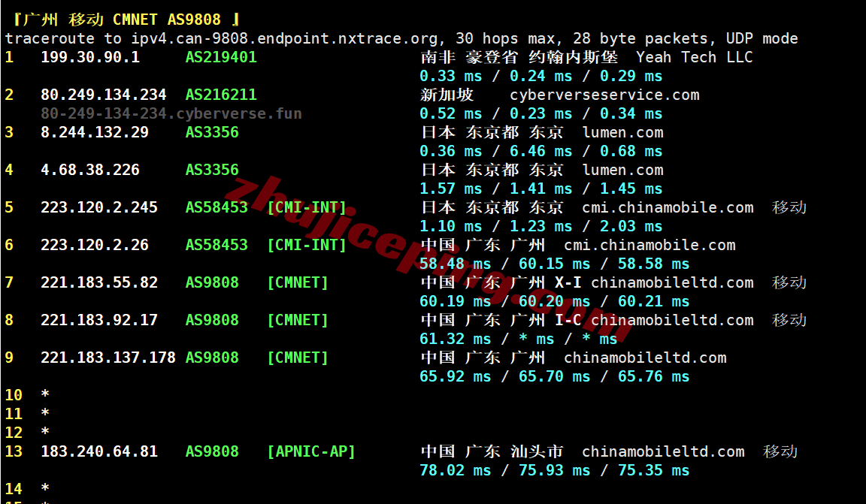866x504 pixels.
Task: Click the asterisk in hop 10 row
Action: (45, 394)
